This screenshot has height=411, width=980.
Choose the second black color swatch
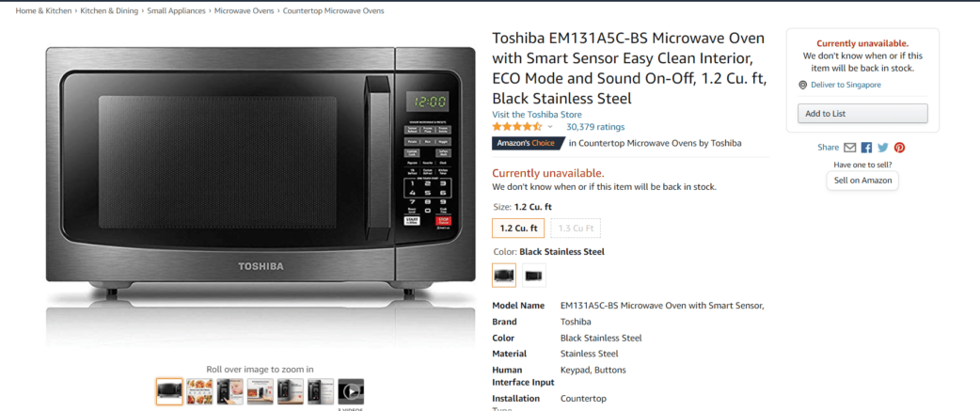(534, 275)
